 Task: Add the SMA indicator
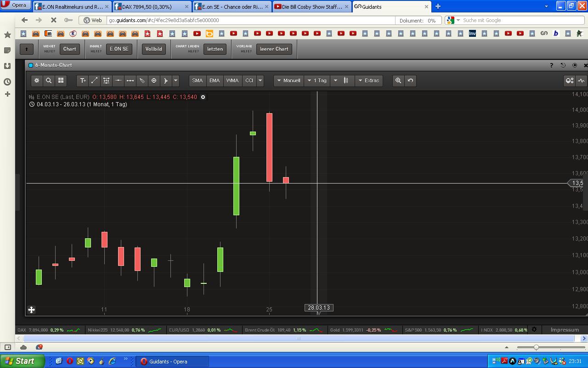click(x=198, y=80)
